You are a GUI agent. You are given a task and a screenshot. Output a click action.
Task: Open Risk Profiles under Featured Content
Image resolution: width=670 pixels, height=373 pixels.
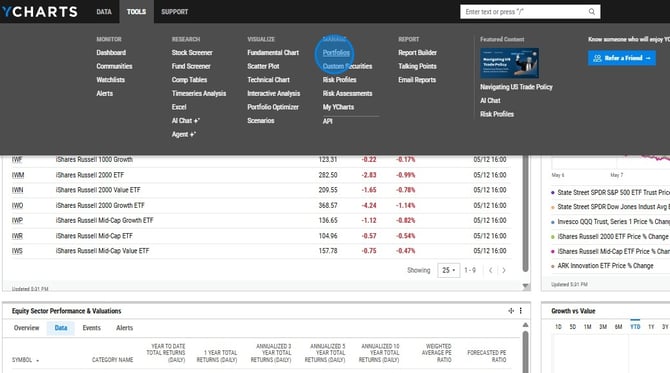point(497,115)
